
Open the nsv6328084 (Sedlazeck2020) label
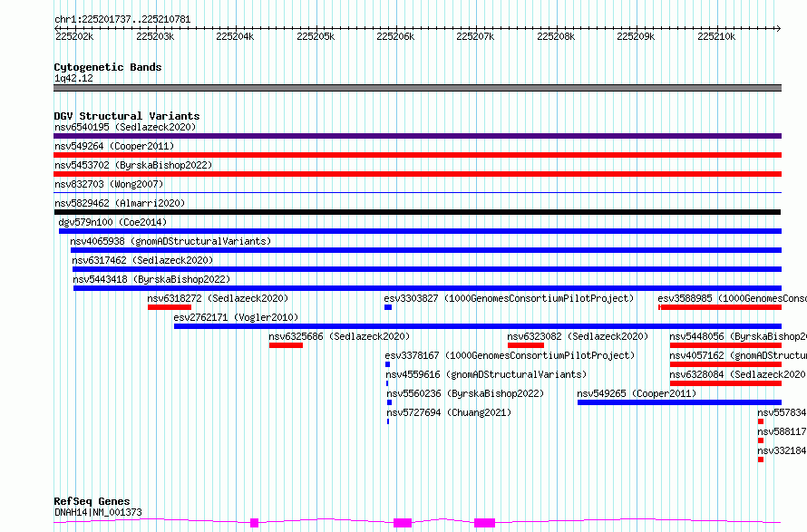(737, 374)
